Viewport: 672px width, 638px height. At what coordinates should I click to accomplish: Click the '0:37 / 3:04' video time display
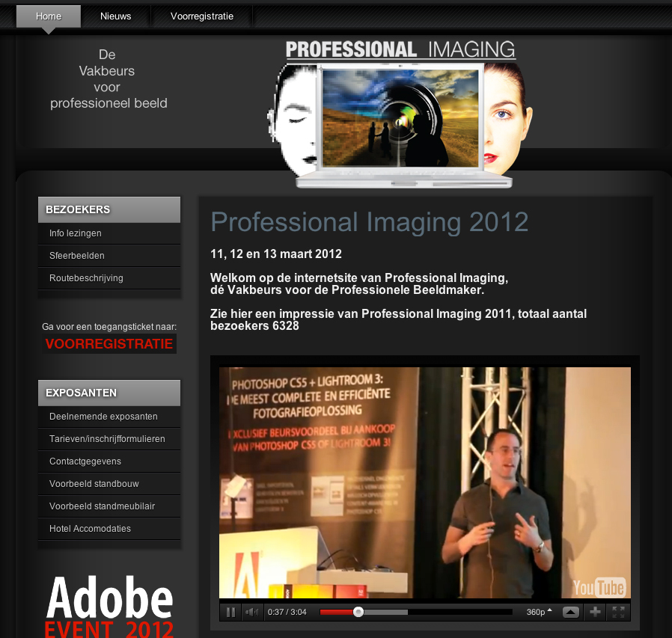tap(287, 612)
